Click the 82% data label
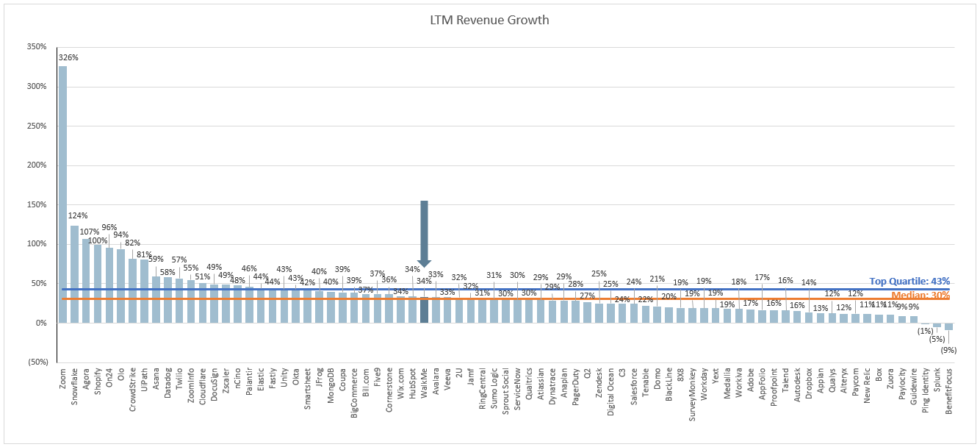Screen dimensions: 980x447 tap(133, 243)
